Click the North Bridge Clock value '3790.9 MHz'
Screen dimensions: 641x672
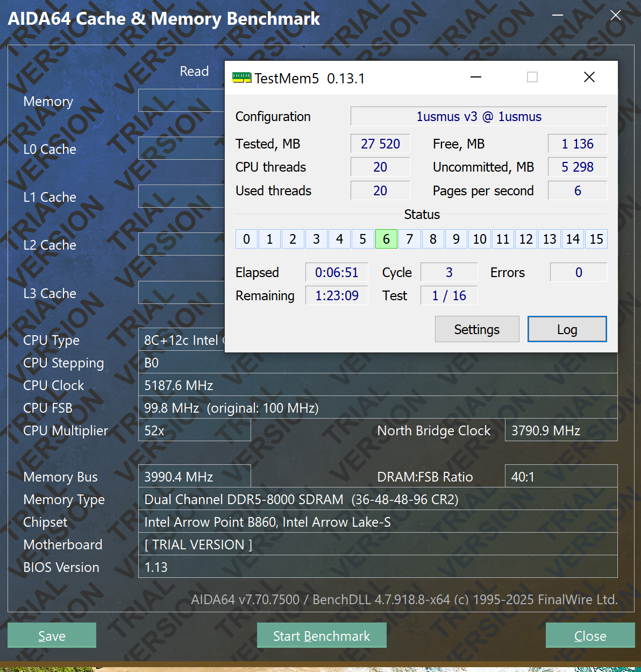[x=561, y=430]
